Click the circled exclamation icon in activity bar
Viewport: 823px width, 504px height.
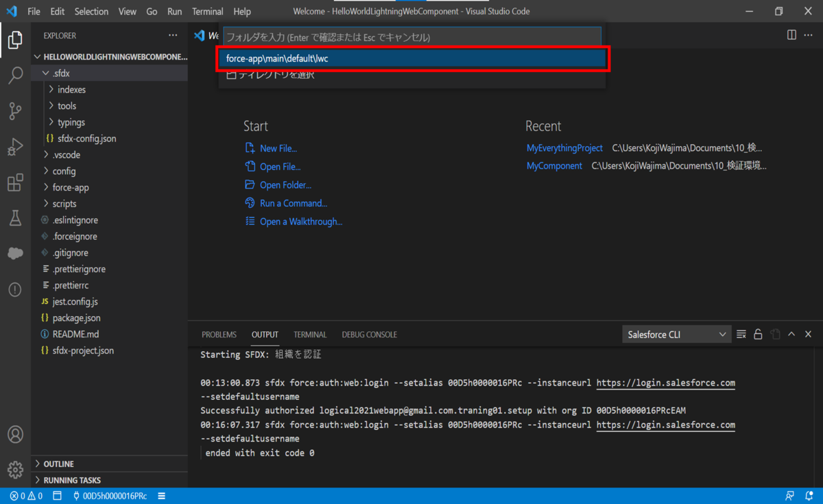tap(15, 289)
